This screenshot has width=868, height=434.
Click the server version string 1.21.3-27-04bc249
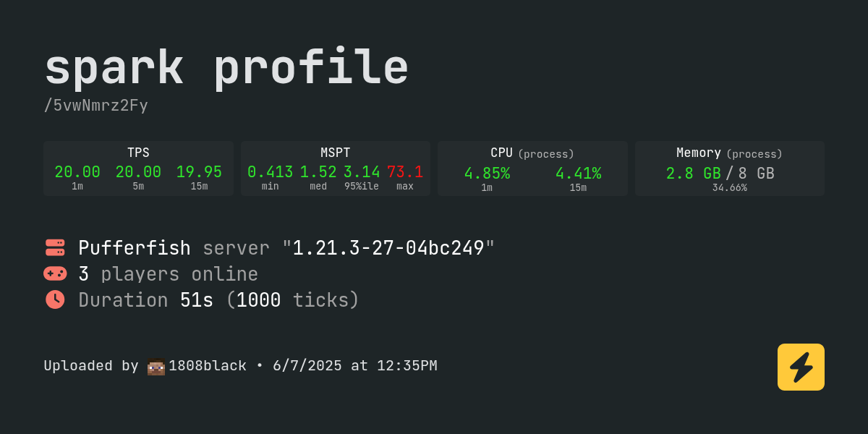pyautogui.click(x=388, y=248)
